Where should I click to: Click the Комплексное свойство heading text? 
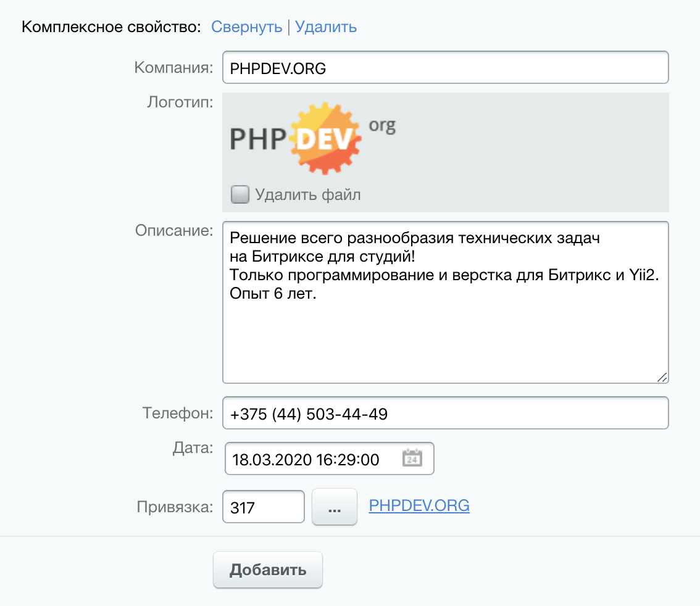pyautogui.click(x=111, y=27)
